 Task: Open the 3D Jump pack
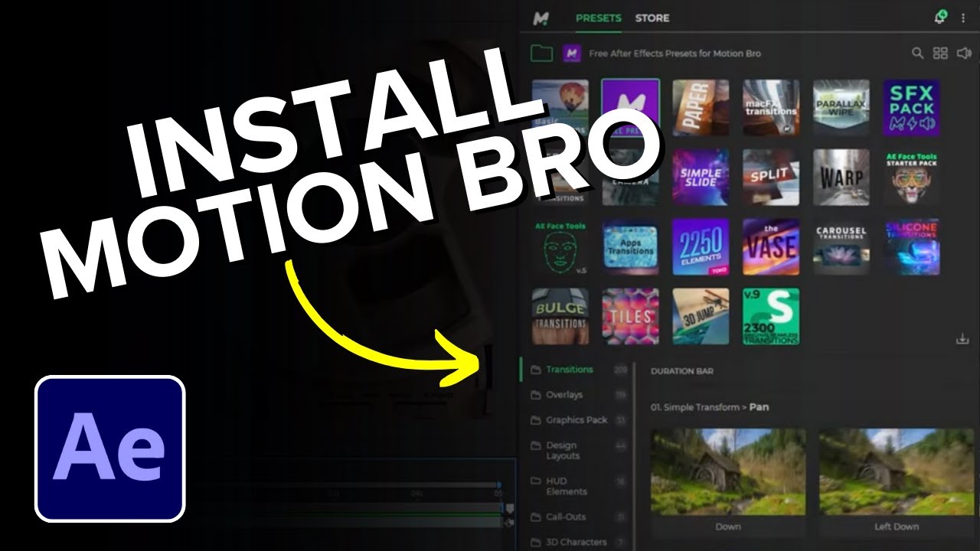701,317
